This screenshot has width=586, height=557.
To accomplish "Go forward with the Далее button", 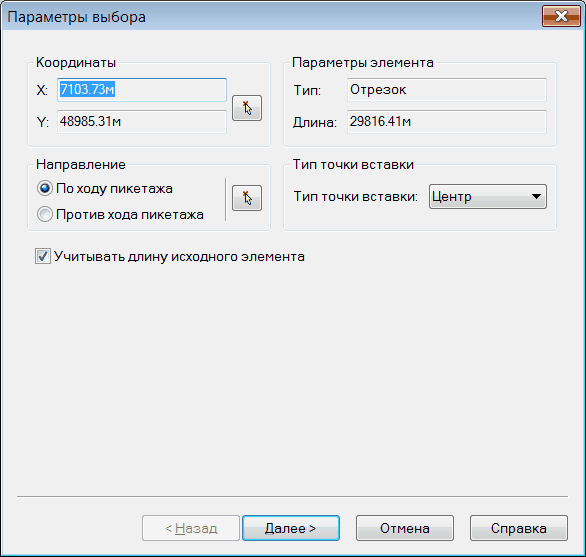I will 291,528.
